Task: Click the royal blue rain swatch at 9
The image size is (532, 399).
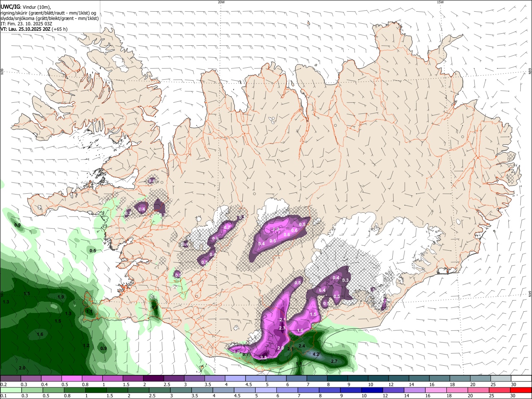Action: 351,390
